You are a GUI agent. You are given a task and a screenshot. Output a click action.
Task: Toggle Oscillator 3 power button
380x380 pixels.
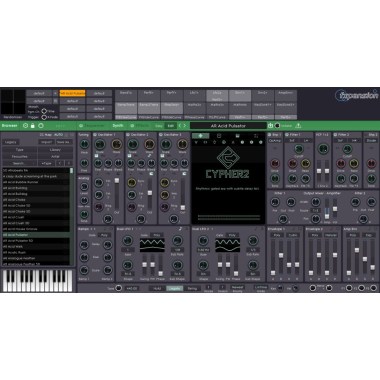point(161,135)
